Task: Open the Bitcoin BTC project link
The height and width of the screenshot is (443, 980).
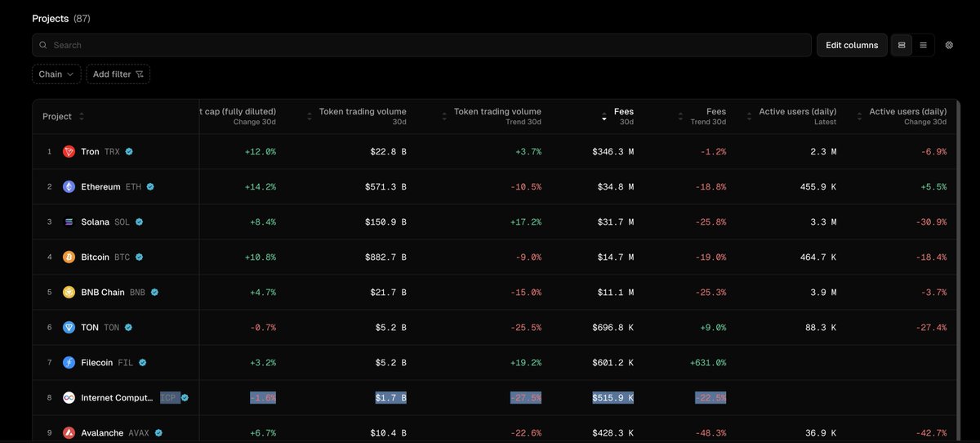Action: (105, 257)
